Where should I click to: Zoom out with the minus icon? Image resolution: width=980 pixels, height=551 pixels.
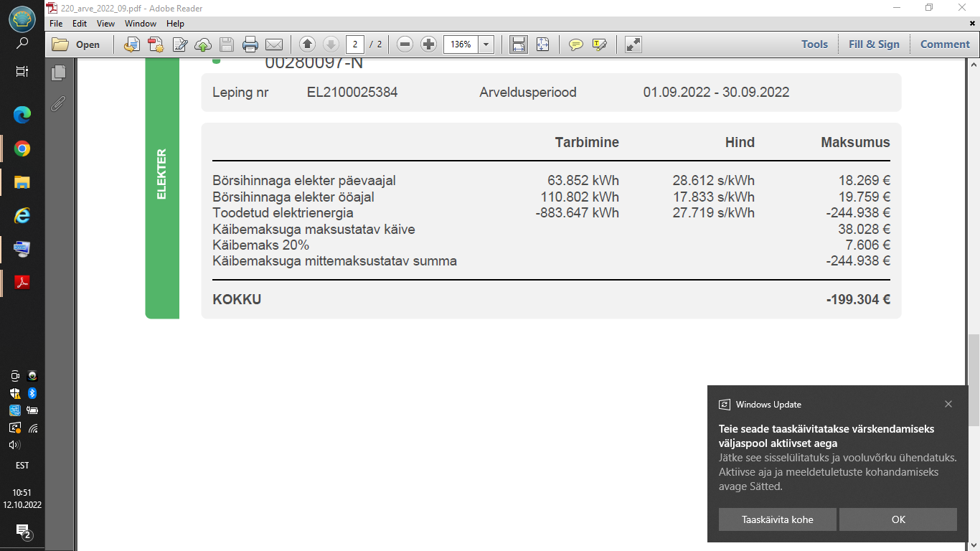tap(405, 44)
